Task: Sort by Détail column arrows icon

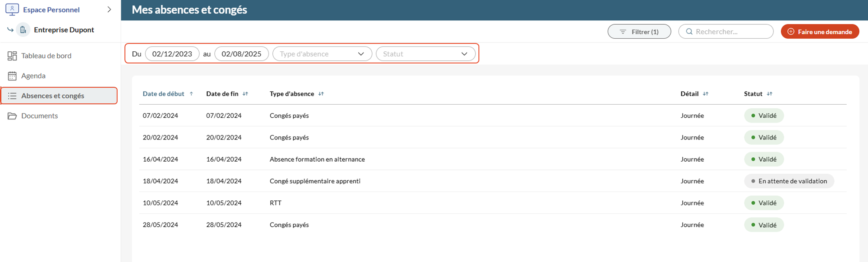Action: (705, 94)
